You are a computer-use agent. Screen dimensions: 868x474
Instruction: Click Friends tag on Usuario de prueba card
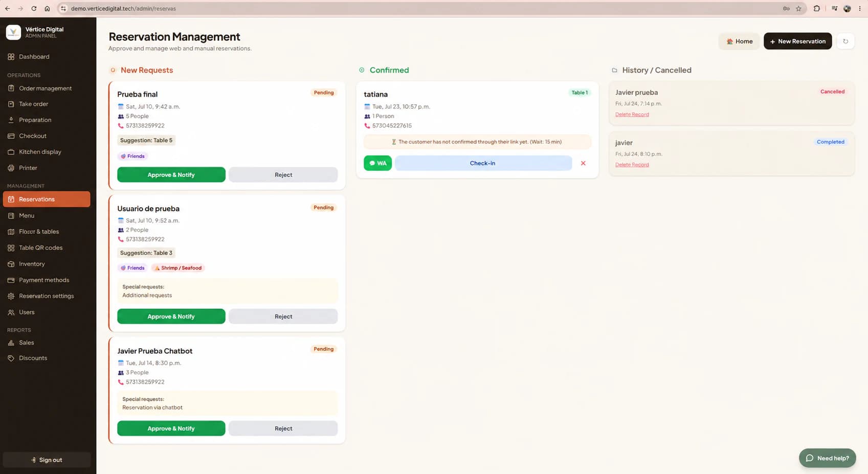click(132, 268)
